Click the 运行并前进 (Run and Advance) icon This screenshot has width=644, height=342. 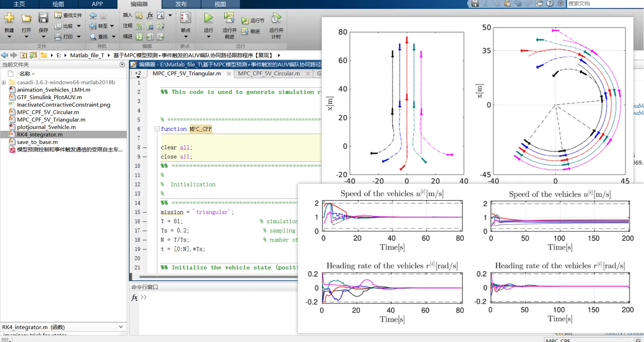(229, 18)
